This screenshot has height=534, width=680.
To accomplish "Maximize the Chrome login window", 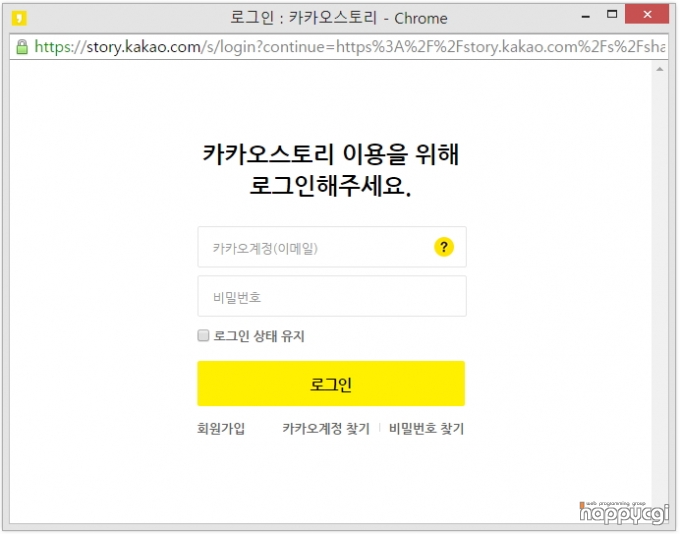I will [612, 15].
